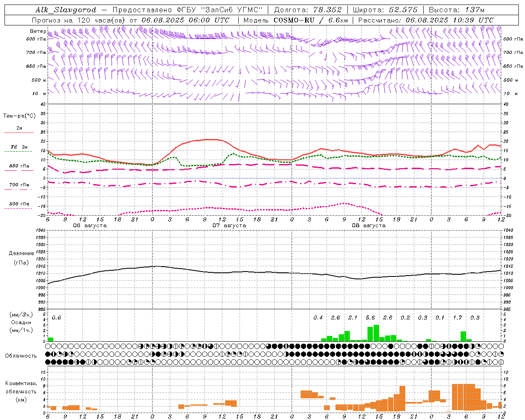
Task: Click the 0.2 precipitation value
Action: point(405,317)
